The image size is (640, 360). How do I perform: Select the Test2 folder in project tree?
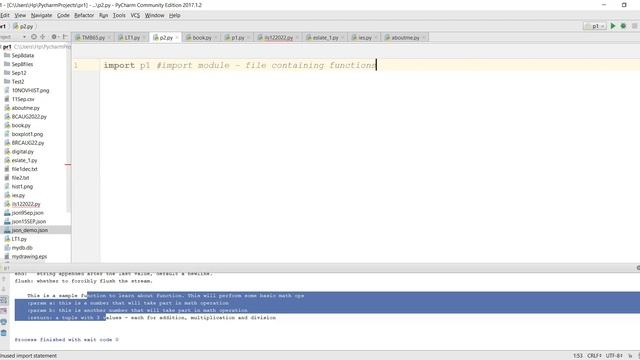click(14, 82)
